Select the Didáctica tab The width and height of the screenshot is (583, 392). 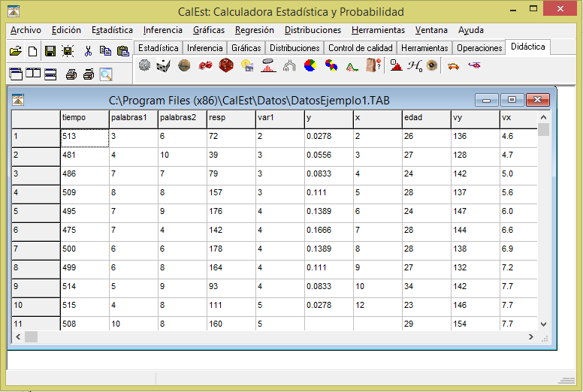coord(527,47)
